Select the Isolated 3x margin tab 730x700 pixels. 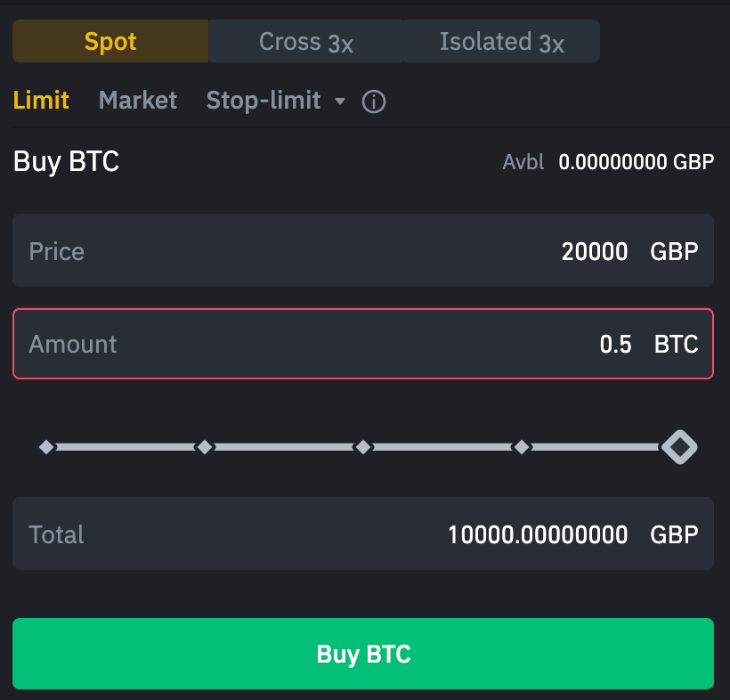click(x=501, y=41)
